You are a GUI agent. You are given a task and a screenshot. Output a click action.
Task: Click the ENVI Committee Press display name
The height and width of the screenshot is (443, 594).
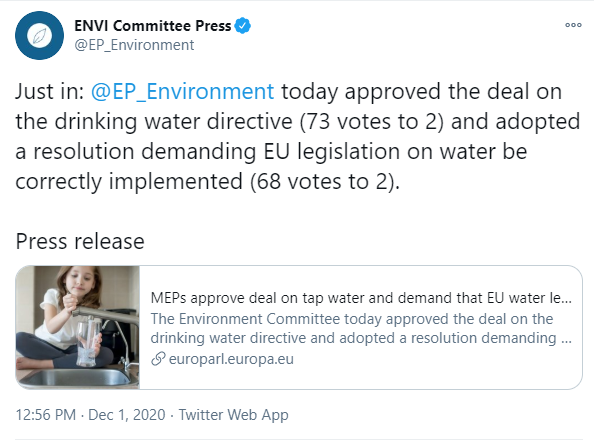click(x=153, y=26)
